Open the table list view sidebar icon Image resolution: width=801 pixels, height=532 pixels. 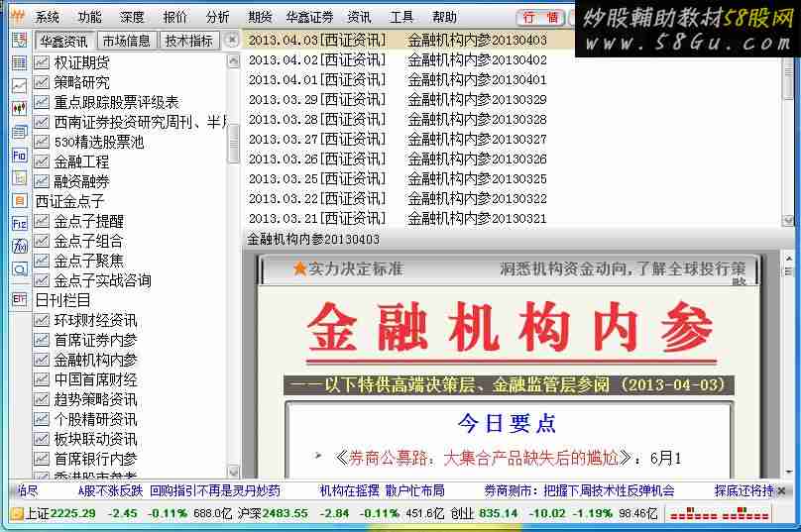tap(20, 62)
